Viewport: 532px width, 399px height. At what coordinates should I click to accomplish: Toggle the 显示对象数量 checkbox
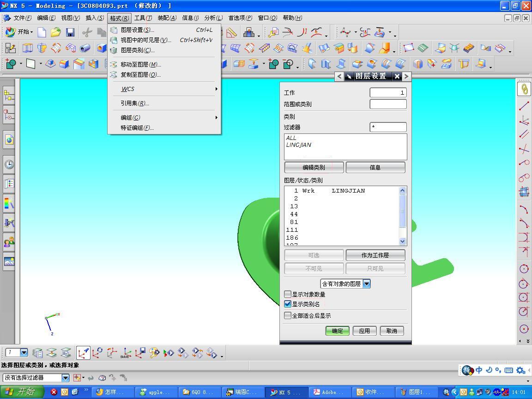tap(287, 294)
